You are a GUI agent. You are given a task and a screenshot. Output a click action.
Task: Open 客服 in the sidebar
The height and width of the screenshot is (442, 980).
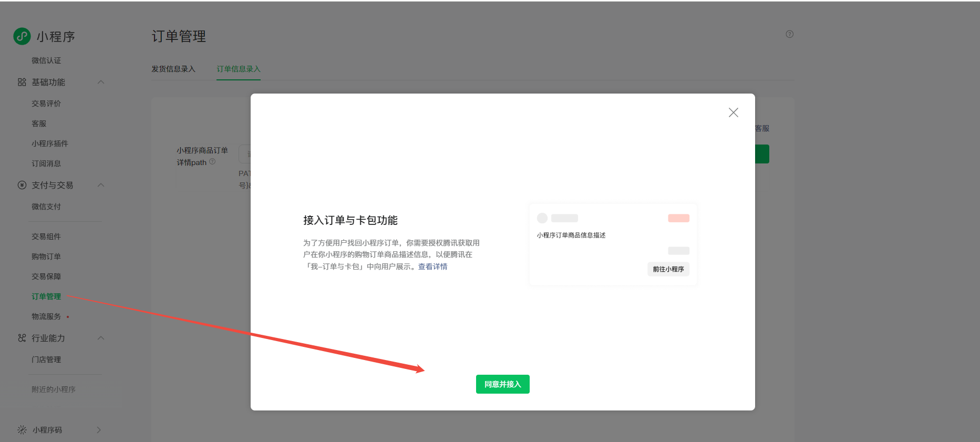(39, 124)
